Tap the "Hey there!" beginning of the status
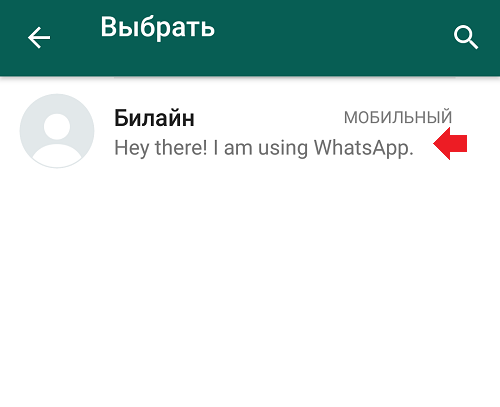Image resolution: width=500 pixels, height=407 pixels. tap(161, 148)
